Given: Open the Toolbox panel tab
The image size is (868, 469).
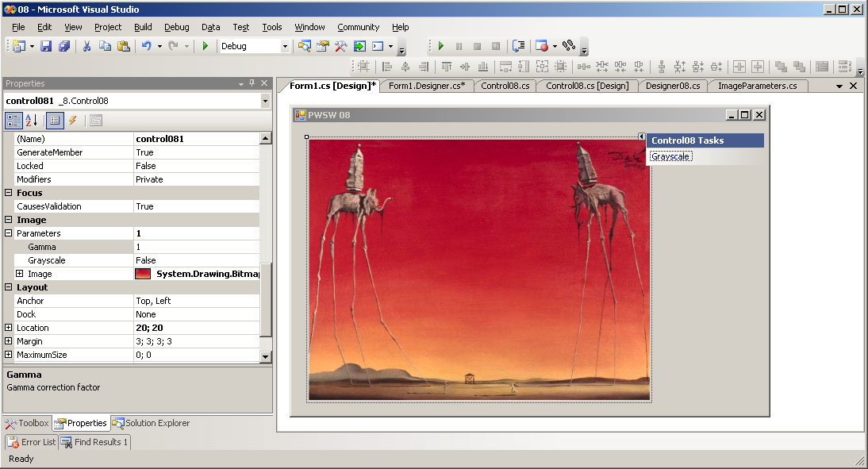Looking at the screenshot, I should pos(27,423).
